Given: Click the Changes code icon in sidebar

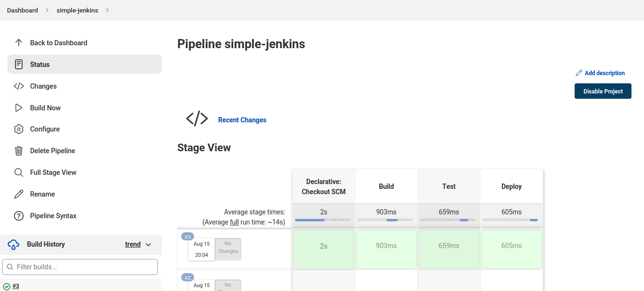Looking at the screenshot, I should pos(18,86).
